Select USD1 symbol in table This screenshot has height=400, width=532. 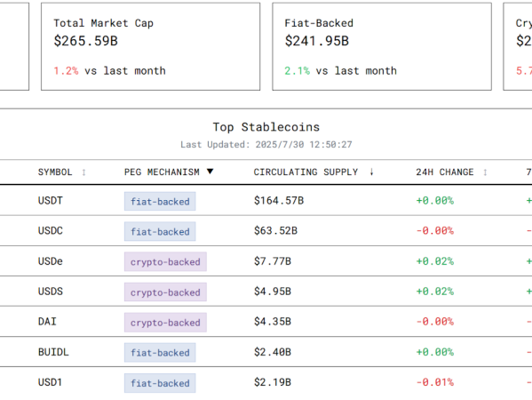click(x=50, y=382)
